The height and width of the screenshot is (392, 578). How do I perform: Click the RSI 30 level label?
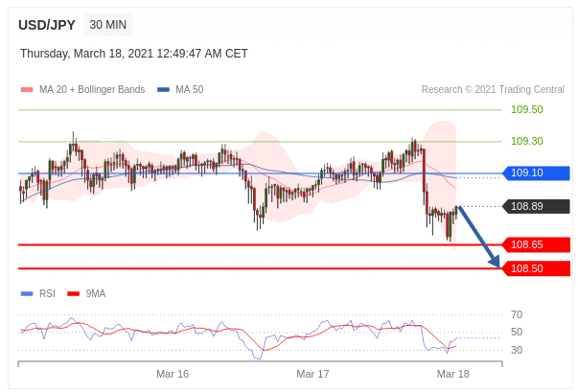(517, 350)
